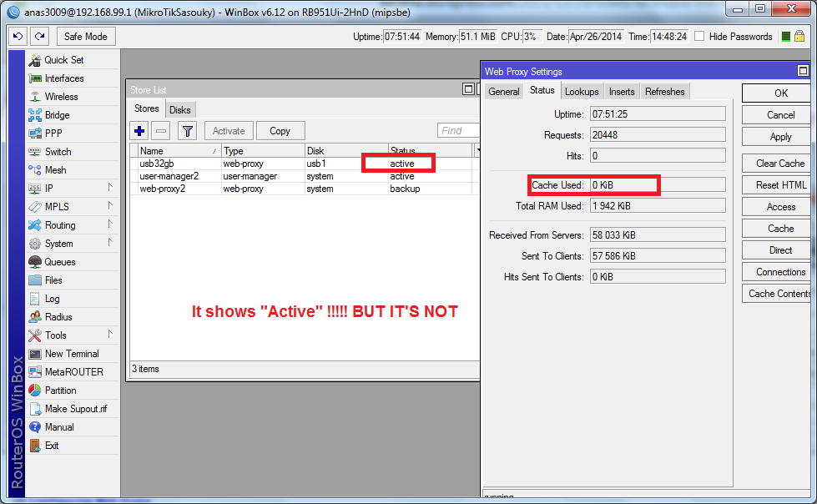Select the user-manager2 store row
The height and width of the screenshot is (504, 817).
click(305, 176)
